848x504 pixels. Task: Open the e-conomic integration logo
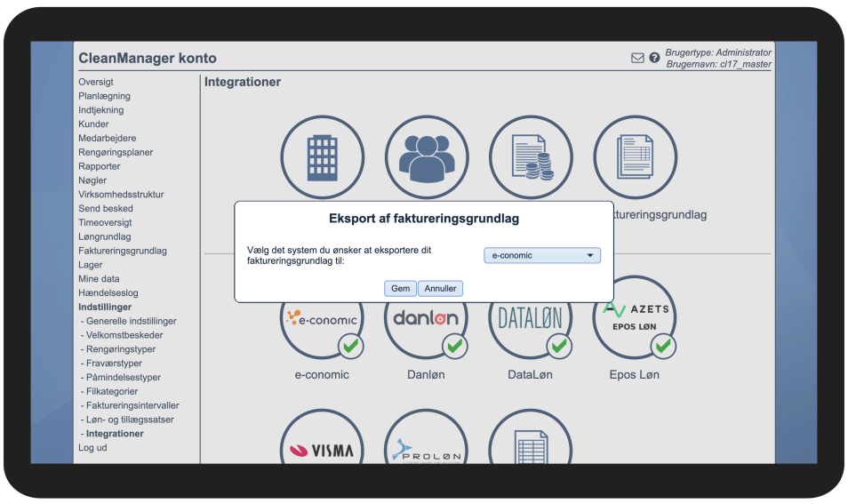pos(323,318)
